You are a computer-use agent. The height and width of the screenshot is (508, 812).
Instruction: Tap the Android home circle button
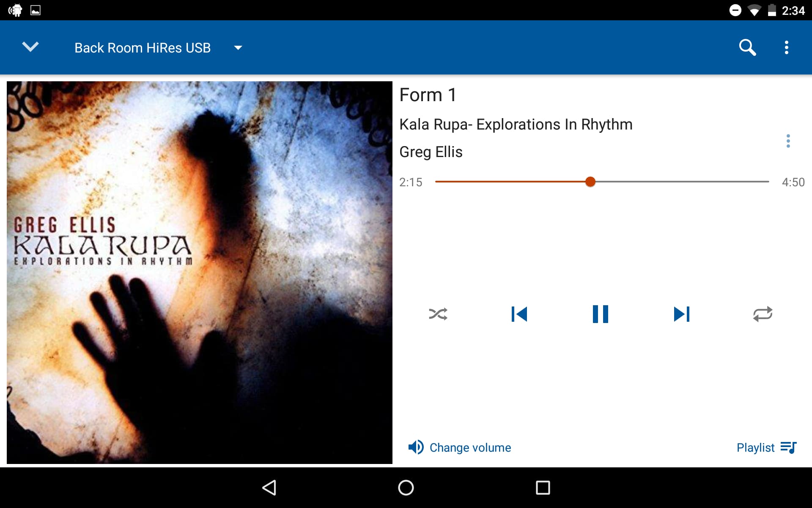click(x=406, y=488)
